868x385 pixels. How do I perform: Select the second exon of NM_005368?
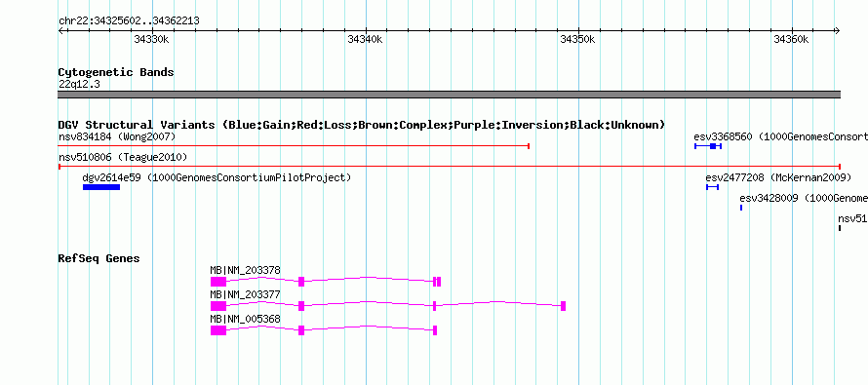(301, 330)
